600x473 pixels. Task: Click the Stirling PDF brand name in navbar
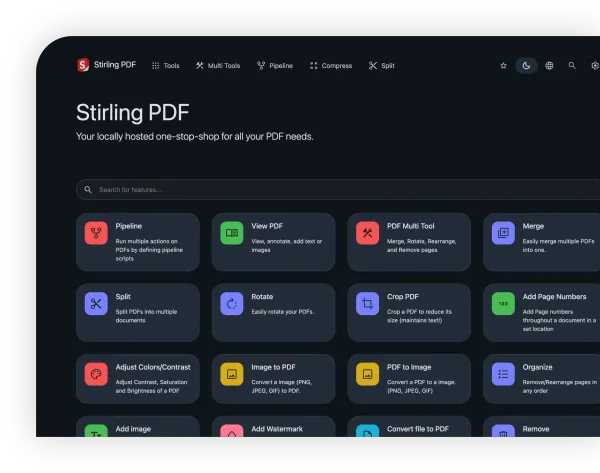[115, 65]
